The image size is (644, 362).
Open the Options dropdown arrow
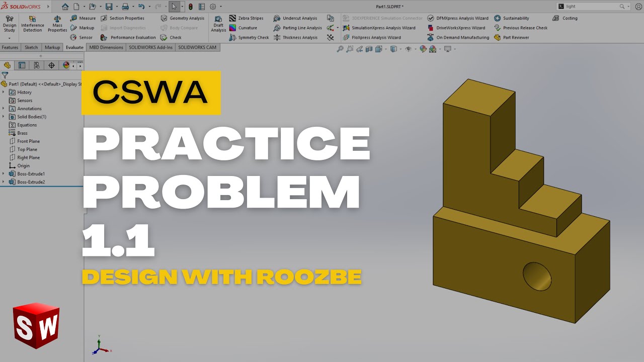[220, 7]
